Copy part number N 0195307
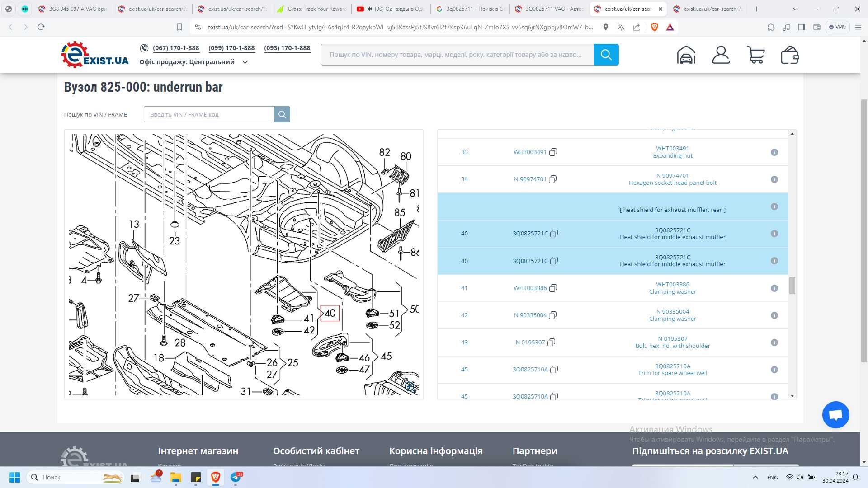 tap(551, 343)
